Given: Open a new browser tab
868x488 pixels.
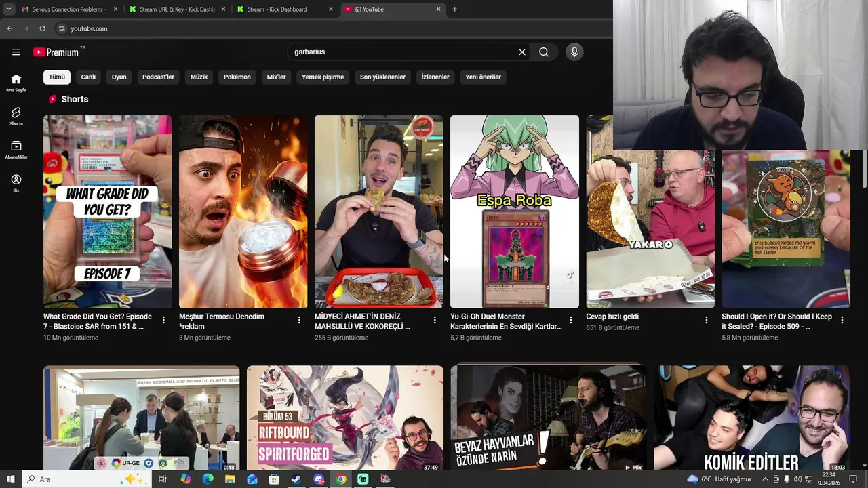Looking at the screenshot, I should [454, 9].
